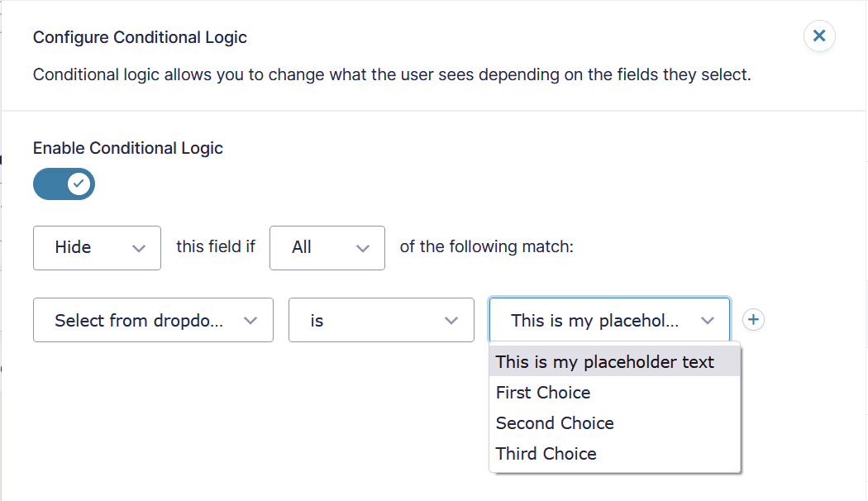
Task: Open the Hide action dropdown
Action: tap(97, 247)
